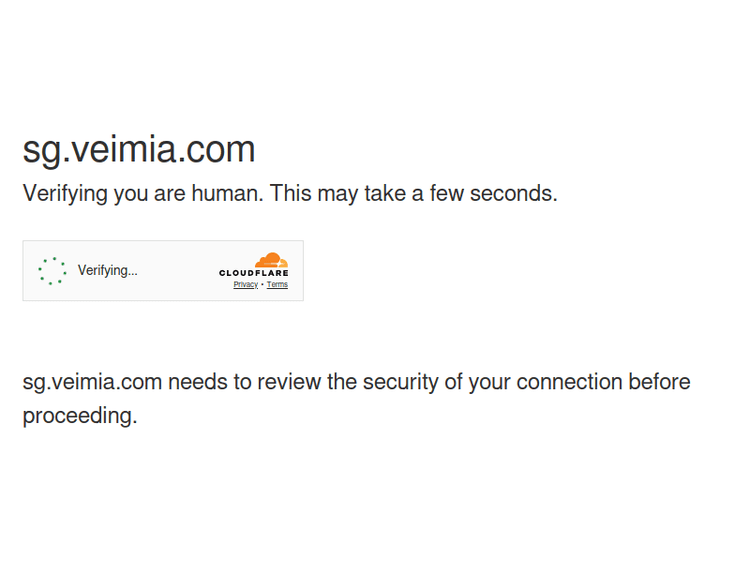Click the green loading spinner icon

pos(52,271)
